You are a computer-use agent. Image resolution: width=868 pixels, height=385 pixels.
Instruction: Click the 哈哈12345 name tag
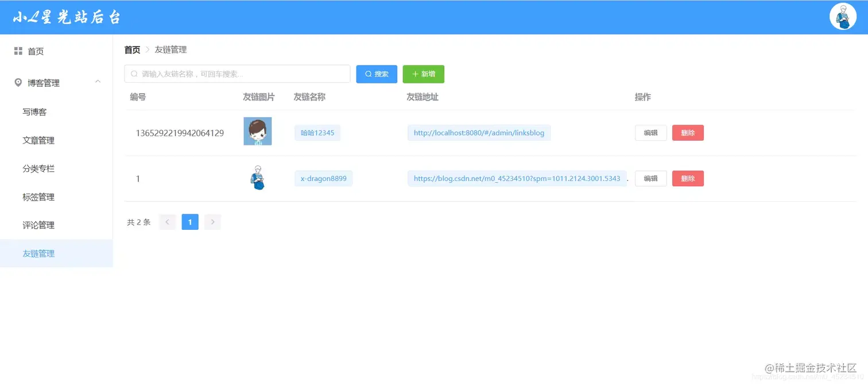click(x=317, y=133)
